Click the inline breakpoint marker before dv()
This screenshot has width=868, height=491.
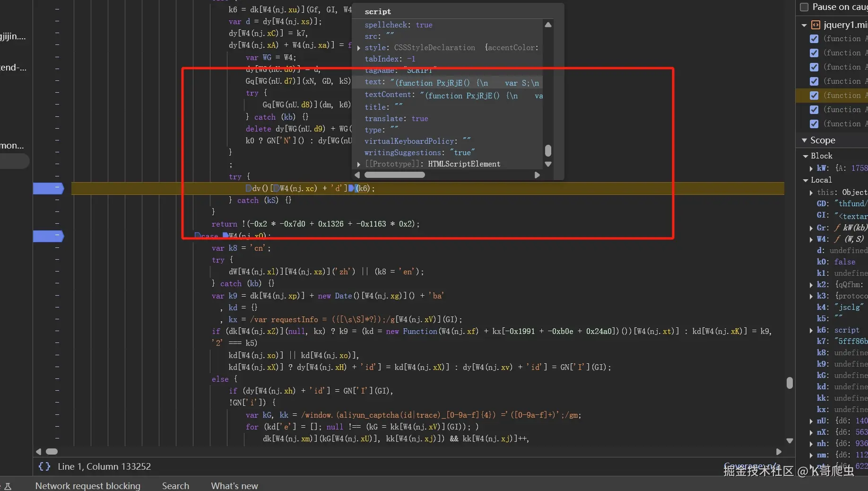249,188
